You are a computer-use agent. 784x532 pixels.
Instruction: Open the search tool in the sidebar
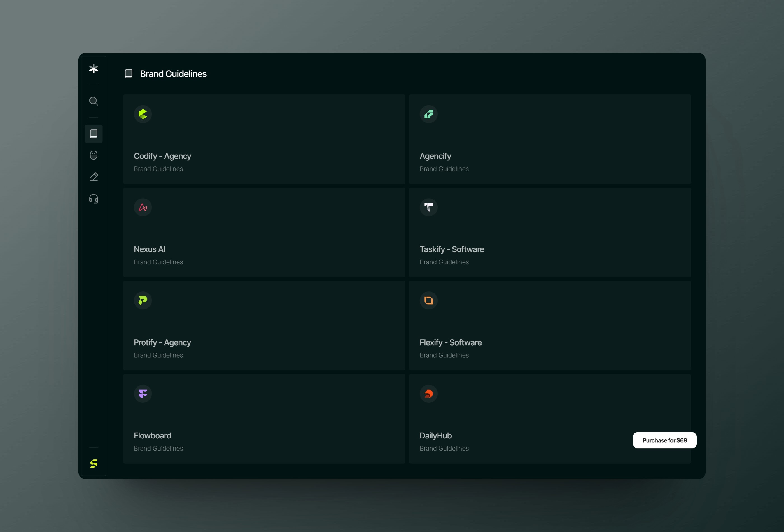[x=94, y=101]
